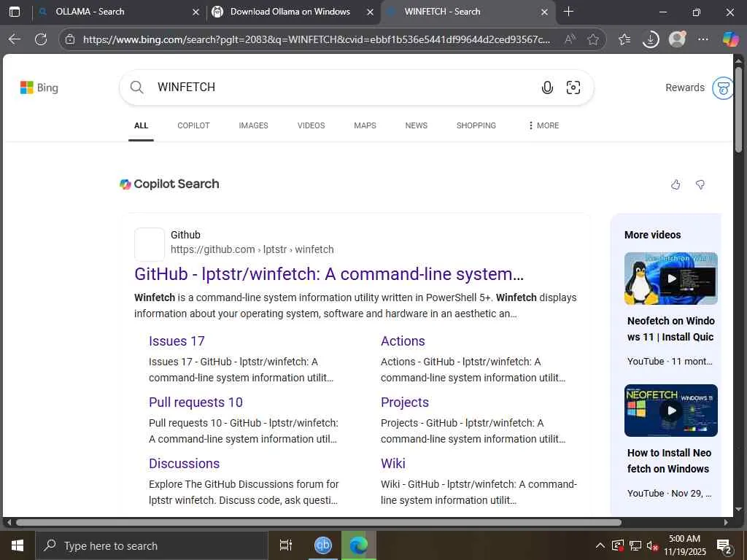747x560 pixels.
Task: Open the notification center icon
Action: point(724,546)
